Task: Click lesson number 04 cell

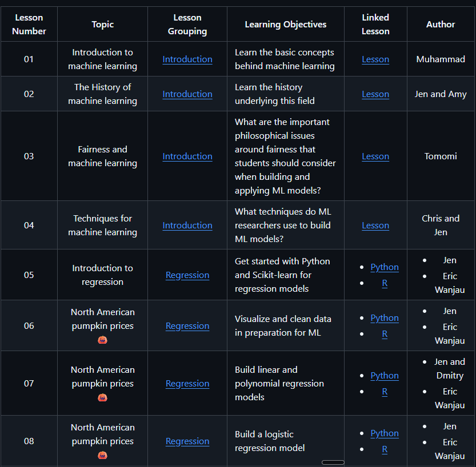Action: (x=29, y=226)
